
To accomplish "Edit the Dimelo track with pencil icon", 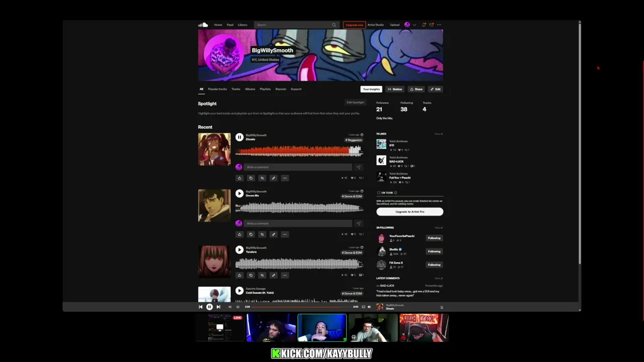I will [273, 178].
